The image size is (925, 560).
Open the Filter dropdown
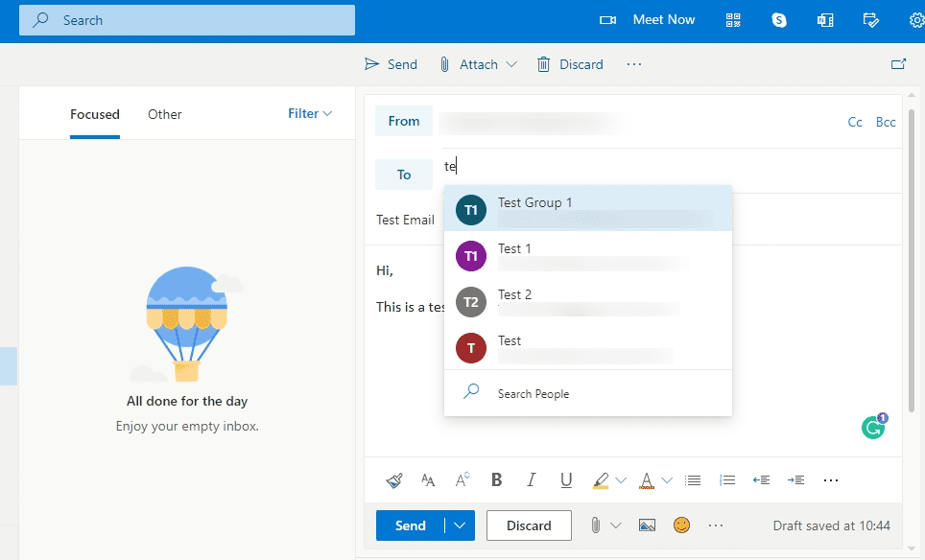click(310, 113)
